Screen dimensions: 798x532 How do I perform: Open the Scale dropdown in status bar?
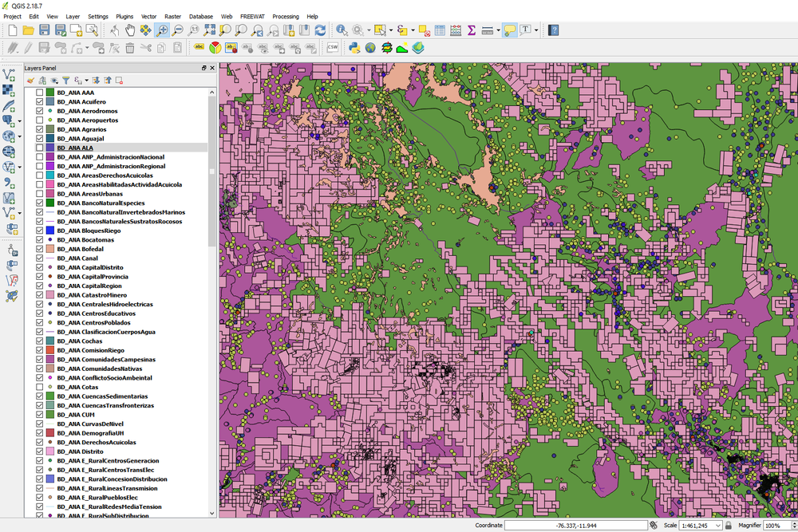coord(717,525)
